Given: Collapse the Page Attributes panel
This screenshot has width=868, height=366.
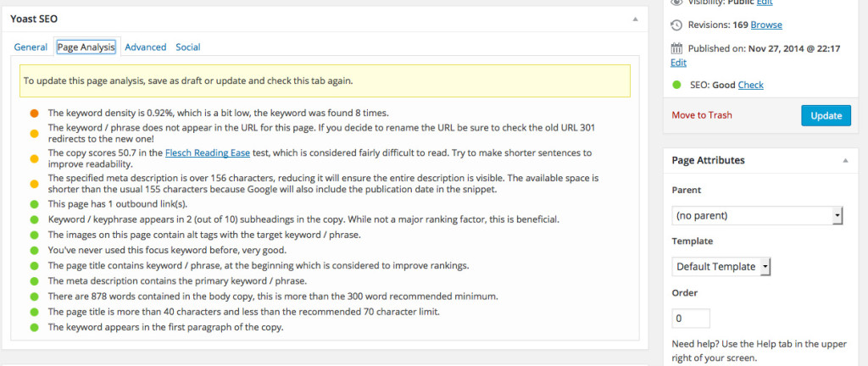Looking at the screenshot, I should tap(845, 161).
